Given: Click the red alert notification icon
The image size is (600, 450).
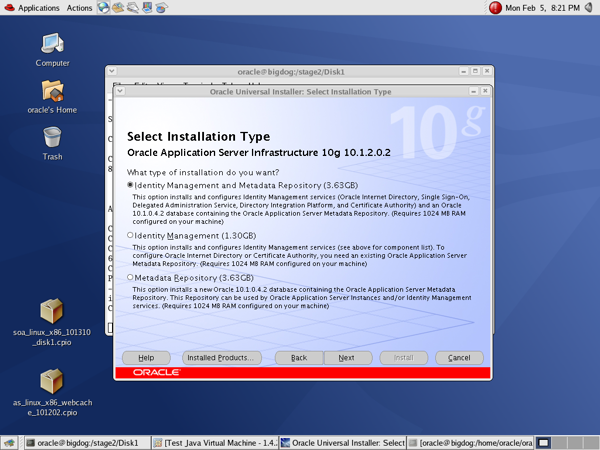Looking at the screenshot, I should (495, 8).
